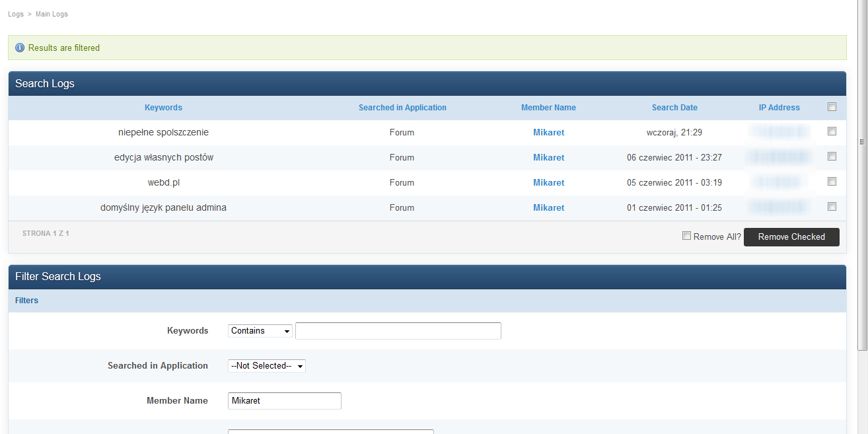Screen dimensions: 868x434
Task: Enable the Remove All? checkbox
Action: click(686, 236)
